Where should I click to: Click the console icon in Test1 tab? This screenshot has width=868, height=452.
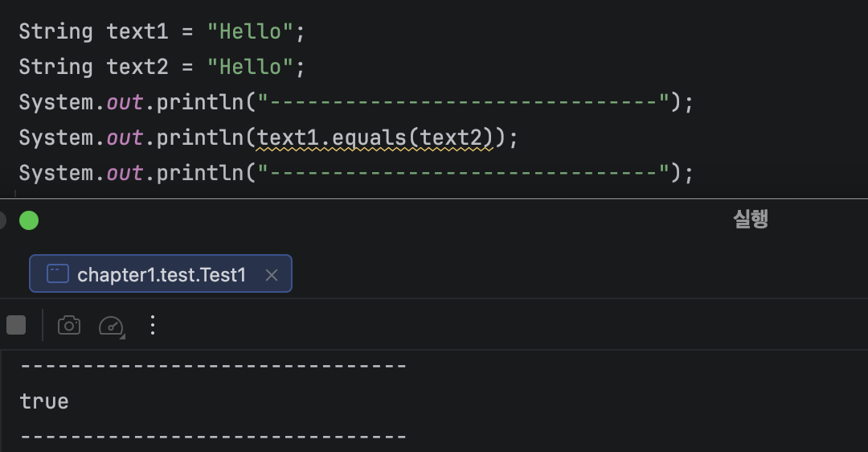(x=58, y=273)
